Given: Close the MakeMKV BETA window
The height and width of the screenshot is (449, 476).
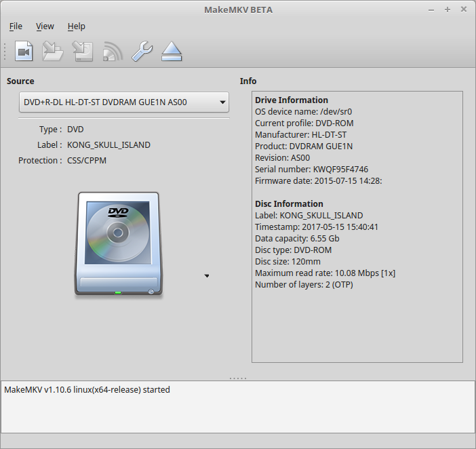Looking at the screenshot, I should click(x=464, y=9).
